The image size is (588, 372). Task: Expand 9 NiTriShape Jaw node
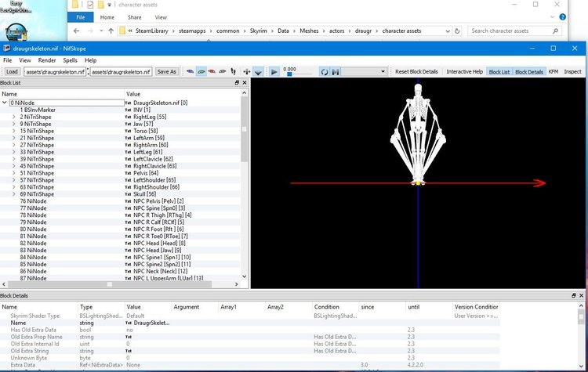[14, 124]
